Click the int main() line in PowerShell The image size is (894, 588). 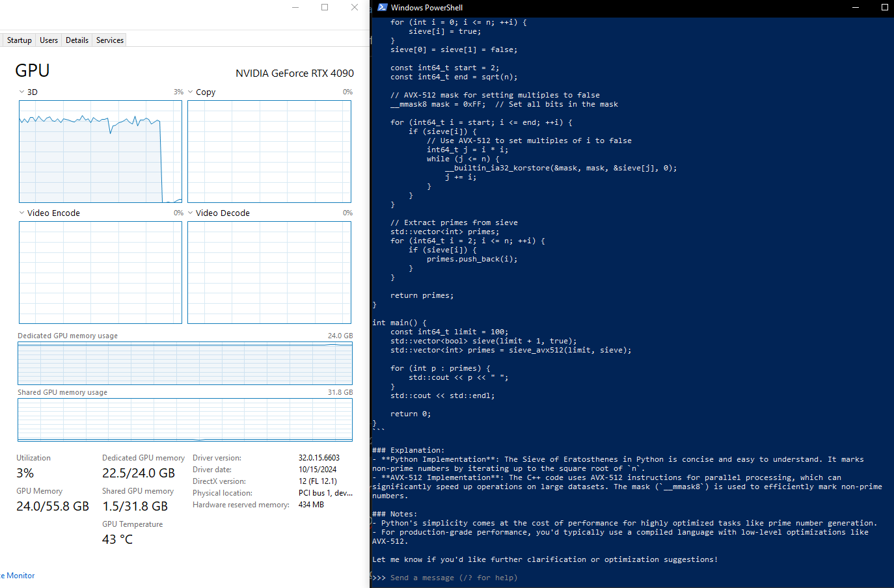tap(400, 323)
